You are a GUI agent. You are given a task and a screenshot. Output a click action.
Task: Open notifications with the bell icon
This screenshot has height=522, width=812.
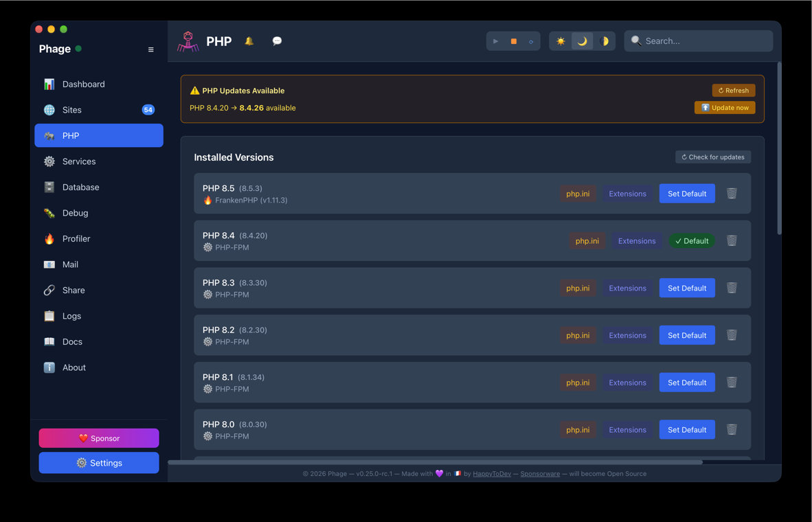tap(249, 41)
